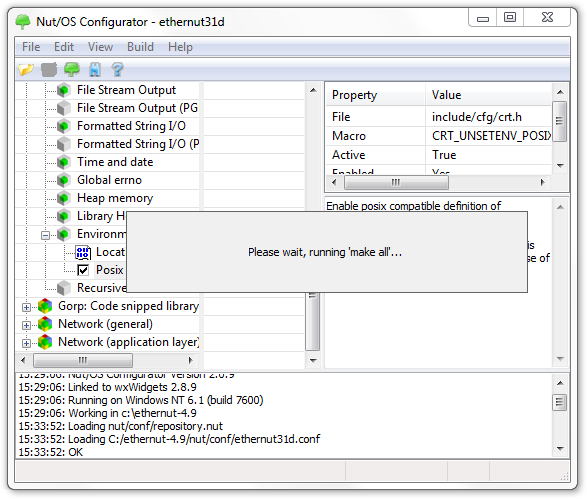Image resolution: width=587 pixels, height=499 pixels.
Task: Click log line 'Loading nut/conf/repository.nut'
Action: 121,426
